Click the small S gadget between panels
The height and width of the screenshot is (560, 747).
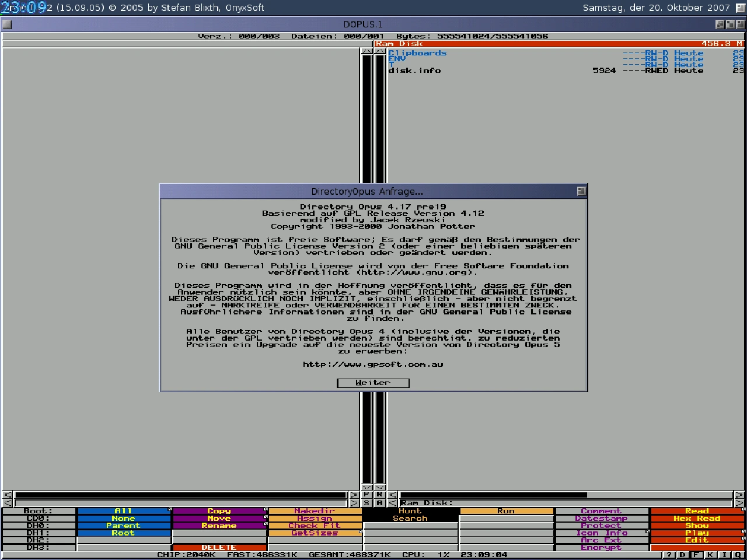point(366,503)
